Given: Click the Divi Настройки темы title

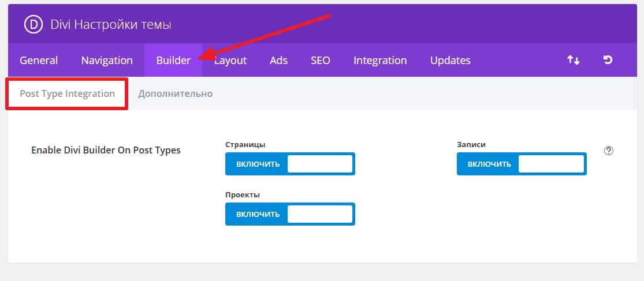Looking at the screenshot, I should pyautogui.click(x=111, y=25).
